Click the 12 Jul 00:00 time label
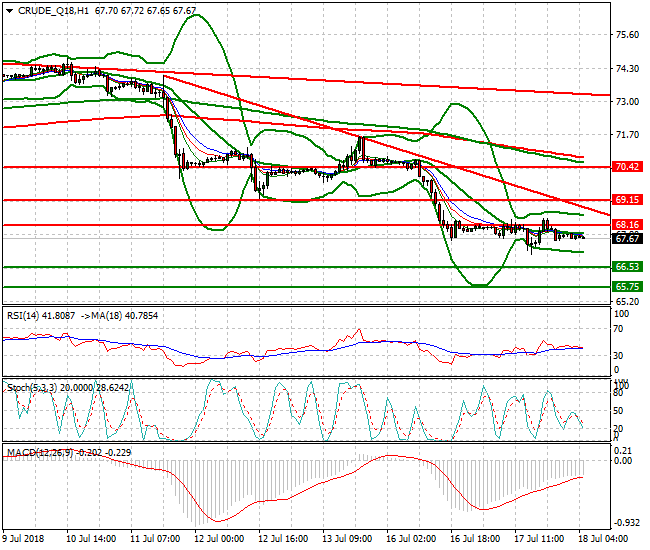 [x=219, y=539]
